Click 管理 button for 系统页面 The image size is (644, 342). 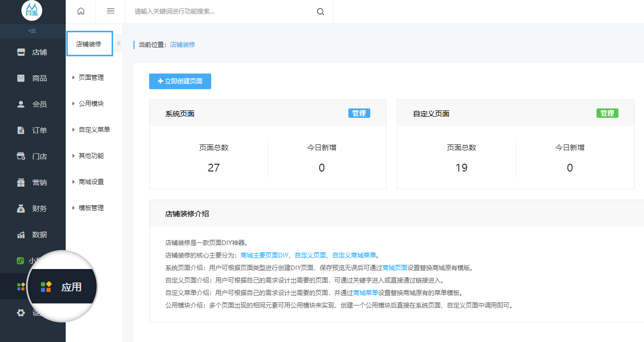click(359, 113)
